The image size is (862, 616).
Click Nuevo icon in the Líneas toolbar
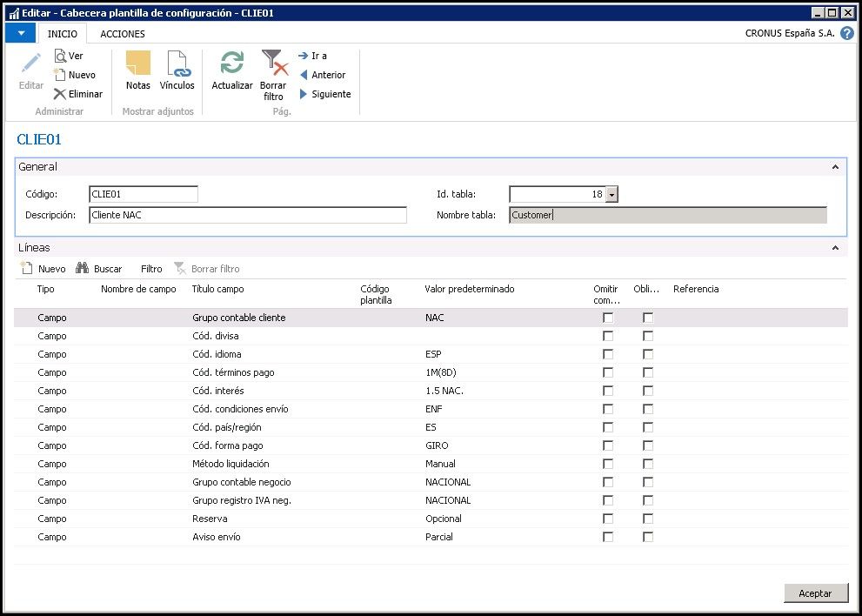pyautogui.click(x=26, y=269)
